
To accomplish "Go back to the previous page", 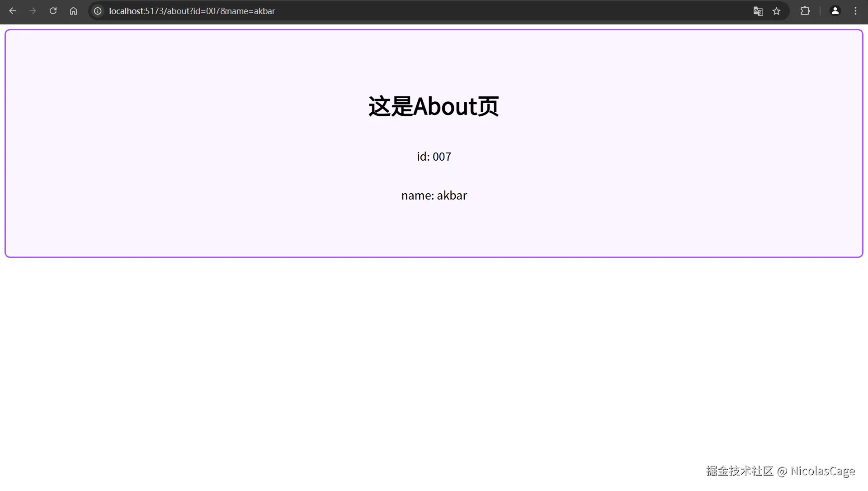I will [13, 11].
